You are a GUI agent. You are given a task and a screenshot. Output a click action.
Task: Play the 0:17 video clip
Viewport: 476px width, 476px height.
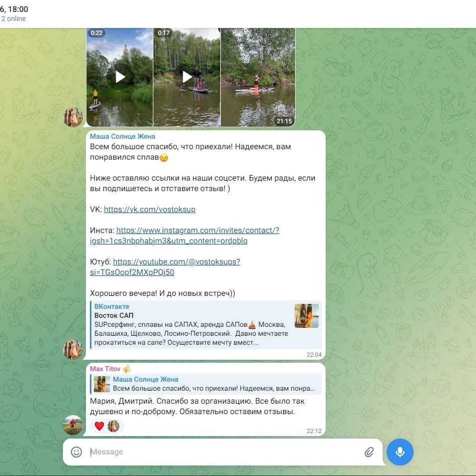pos(187,77)
